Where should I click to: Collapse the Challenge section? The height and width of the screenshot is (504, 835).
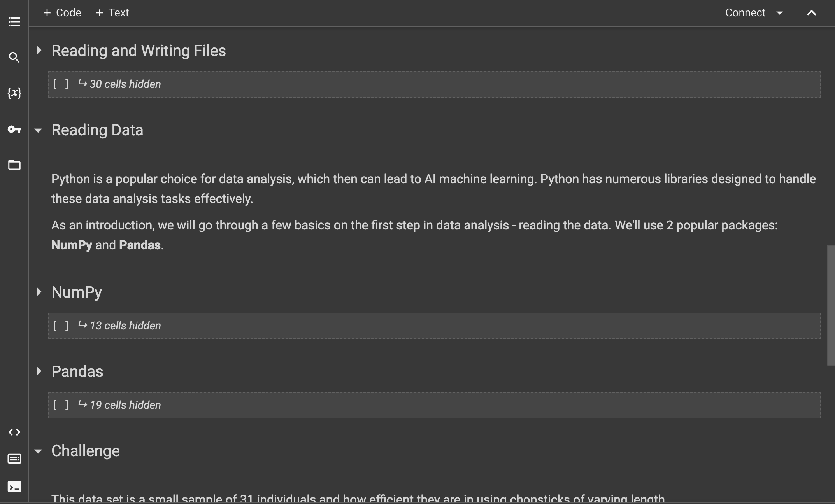38,451
